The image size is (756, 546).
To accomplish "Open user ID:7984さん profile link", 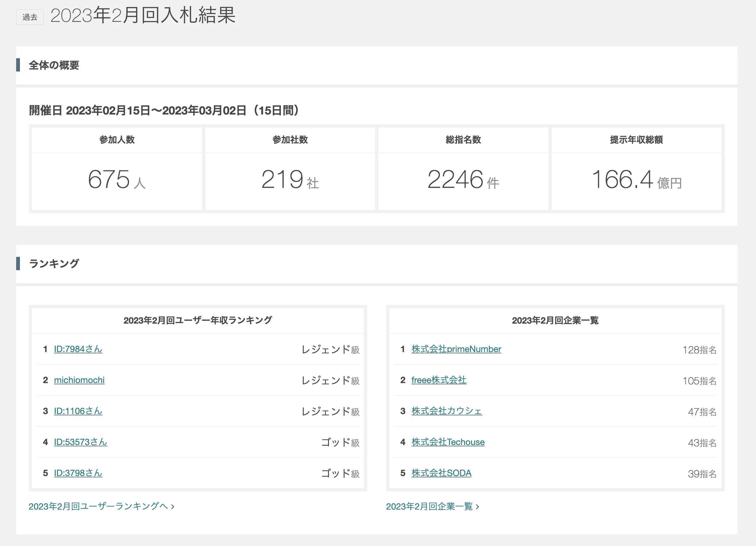I will coord(78,349).
